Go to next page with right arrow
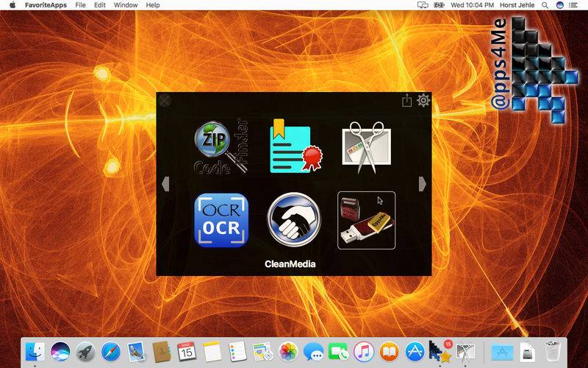588x368 pixels. pyautogui.click(x=422, y=183)
